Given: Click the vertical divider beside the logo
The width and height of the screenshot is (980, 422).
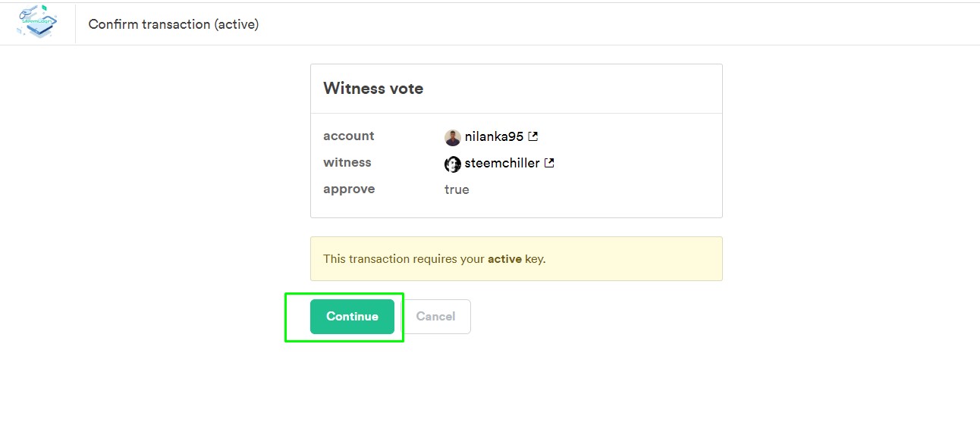Looking at the screenshot, I should pos(75,24).
